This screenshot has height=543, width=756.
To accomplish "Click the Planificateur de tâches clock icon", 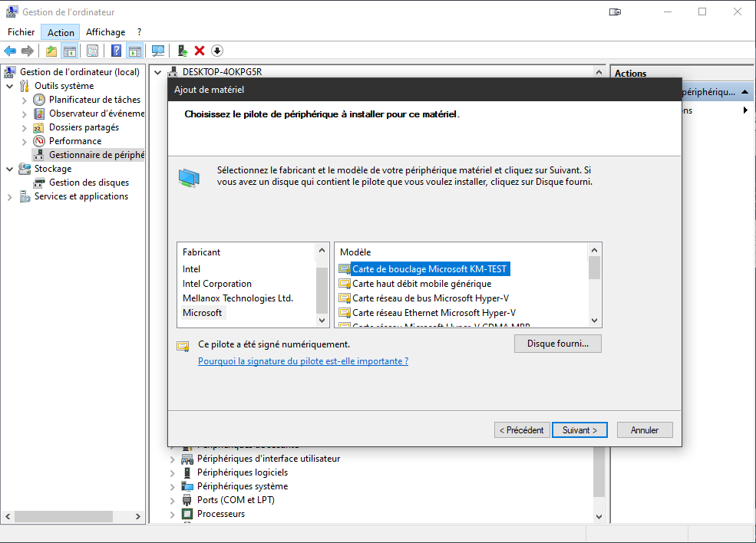I will (39, 100).
